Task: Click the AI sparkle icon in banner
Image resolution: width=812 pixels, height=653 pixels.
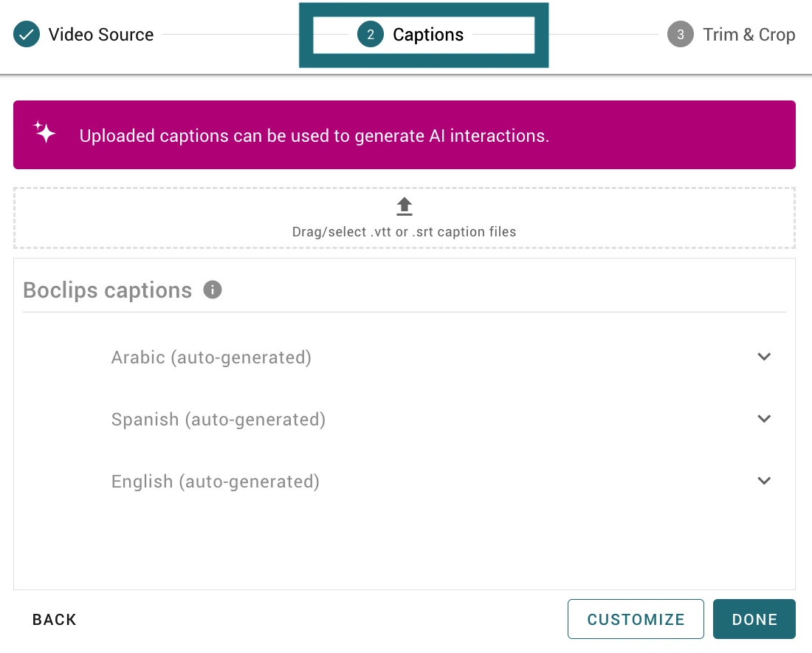Action: point(44,131)
